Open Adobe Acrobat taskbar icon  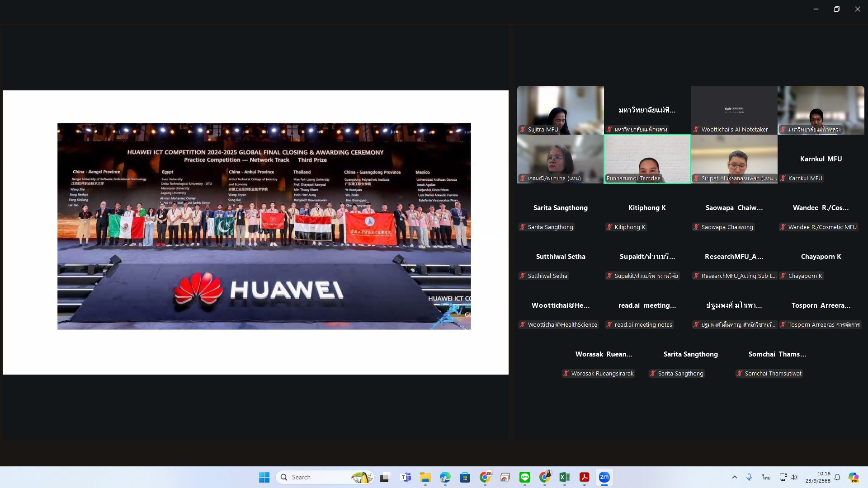(x=584, y=477)
